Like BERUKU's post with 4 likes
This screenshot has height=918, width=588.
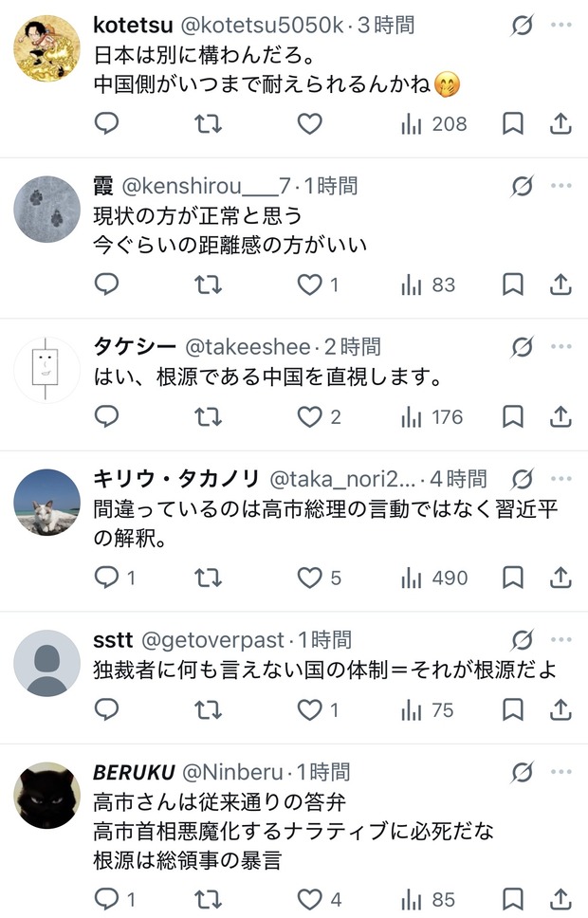pos(320,899)
